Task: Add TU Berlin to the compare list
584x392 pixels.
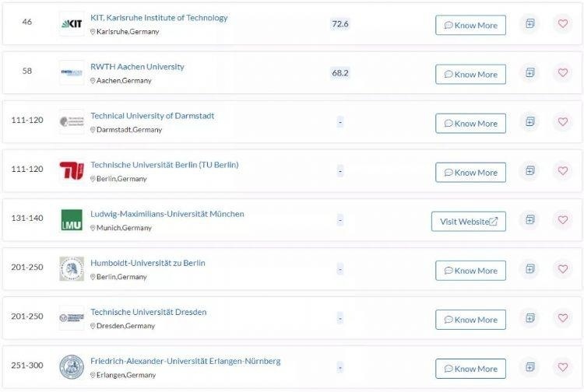Action: pos(529,171)
